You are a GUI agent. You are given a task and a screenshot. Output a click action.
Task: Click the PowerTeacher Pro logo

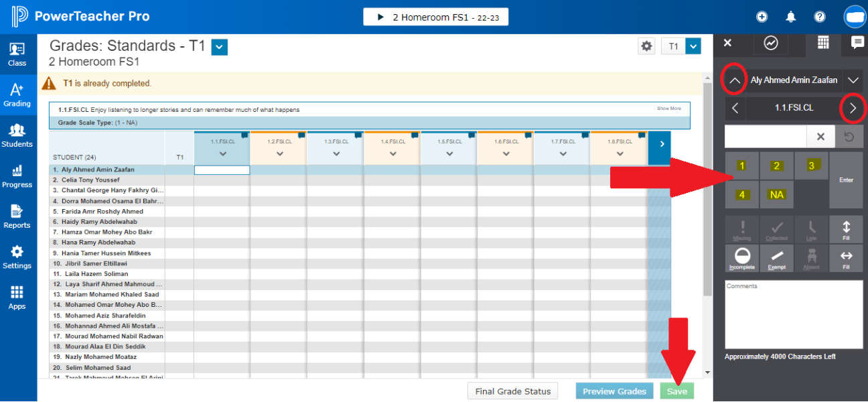(x=80, y=16)
